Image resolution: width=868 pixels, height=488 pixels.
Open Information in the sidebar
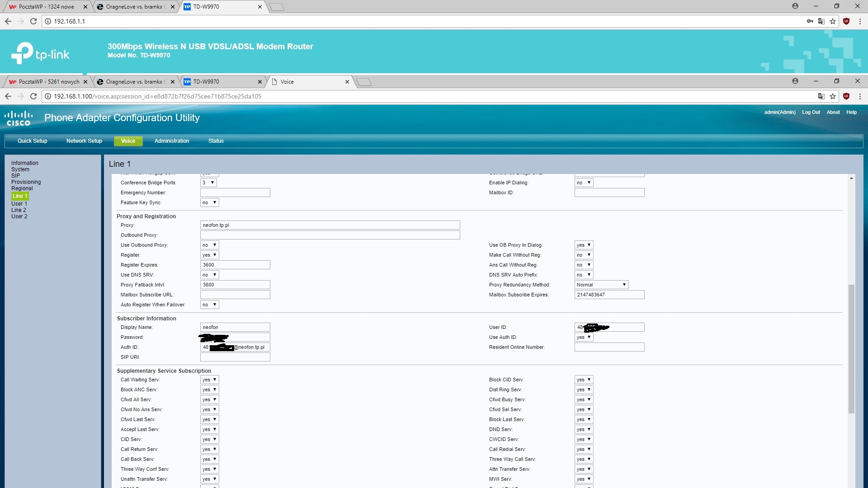pos(25,163)
